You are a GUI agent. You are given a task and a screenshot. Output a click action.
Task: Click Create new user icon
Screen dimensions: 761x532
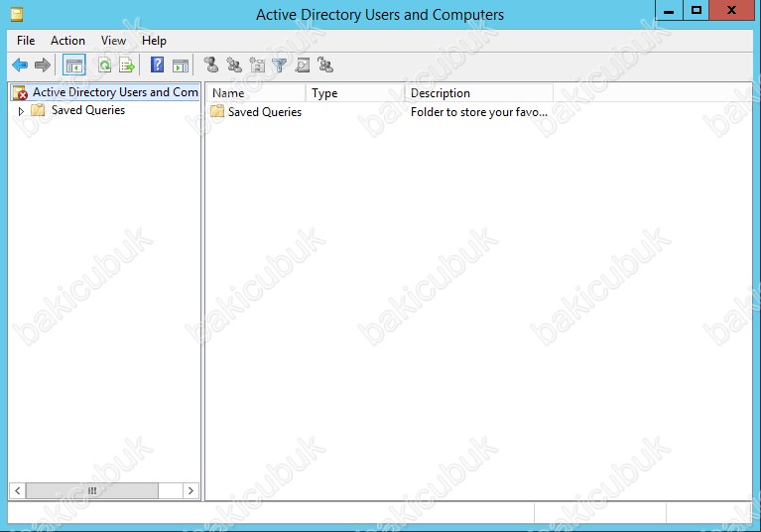[211, 65]
